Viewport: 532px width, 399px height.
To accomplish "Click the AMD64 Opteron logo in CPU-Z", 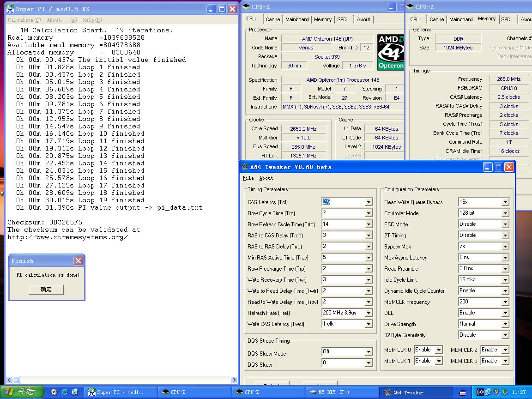I will point(391,52).
